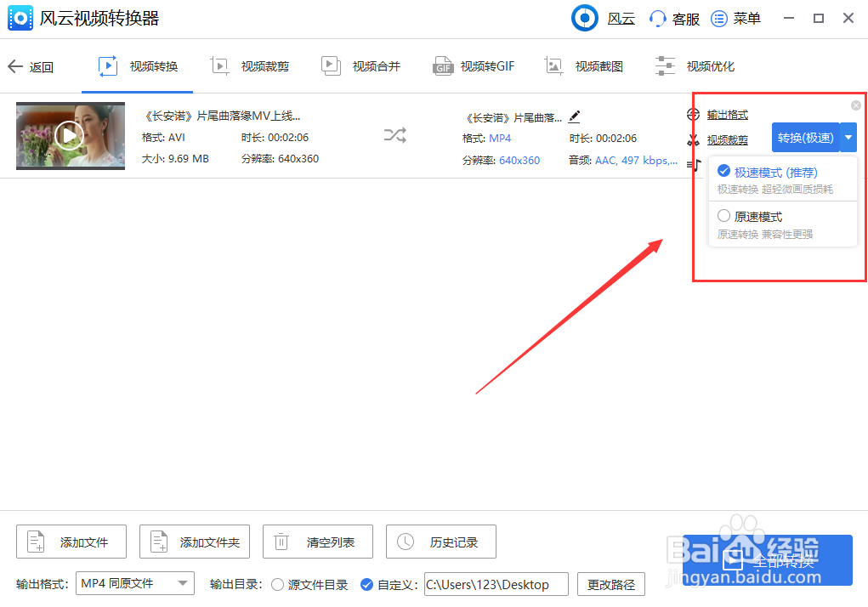Click the 添加文件夹 add folder button

tap(194, 542)
